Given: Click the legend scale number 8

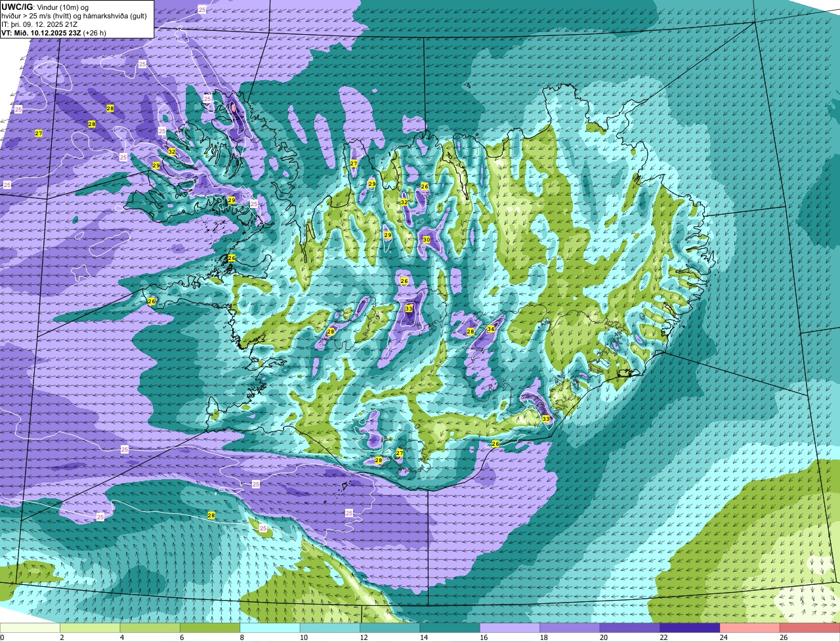Looking at the screenshot, I should click(x=243, y=637).
